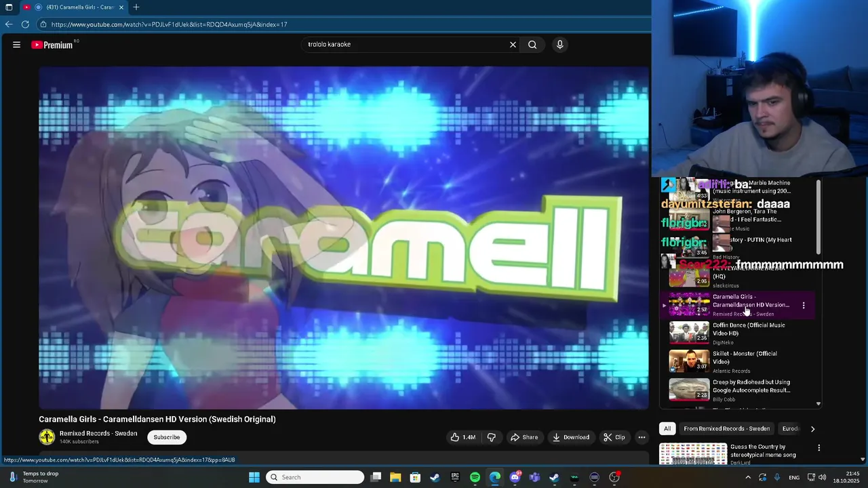This screenshot has width=868, height=488.
Task: Show hidden system tray icons
Action: 748,477
